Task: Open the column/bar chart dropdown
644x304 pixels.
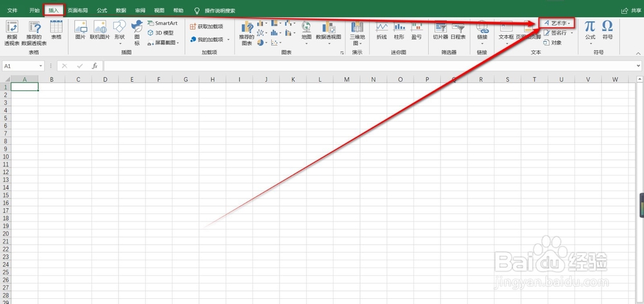Action: pyautogui.click(x=262, y=23)
